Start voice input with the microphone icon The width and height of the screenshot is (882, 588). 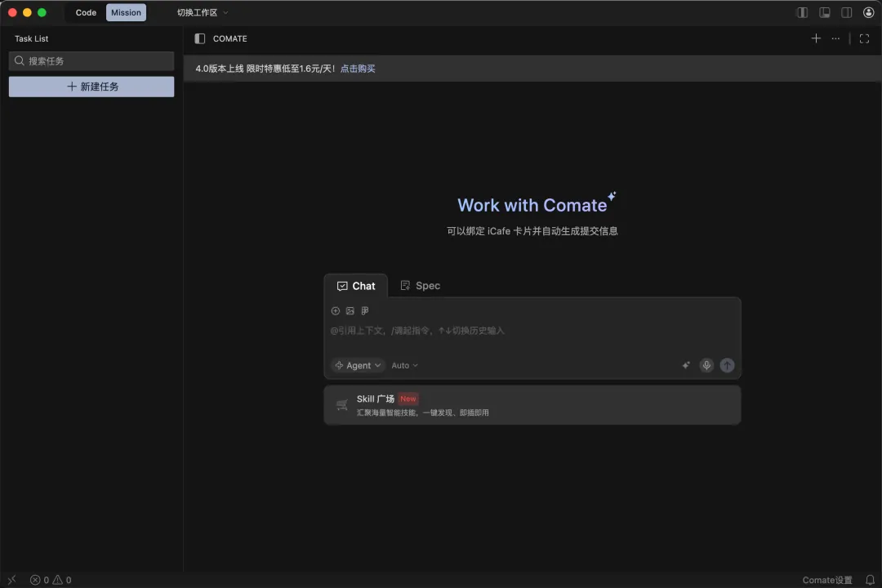(706, 365)
